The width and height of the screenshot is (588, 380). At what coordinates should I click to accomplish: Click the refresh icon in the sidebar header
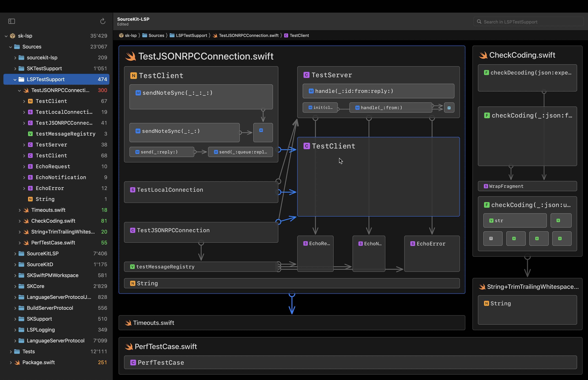pyautogui.click(x=103, y=21)
